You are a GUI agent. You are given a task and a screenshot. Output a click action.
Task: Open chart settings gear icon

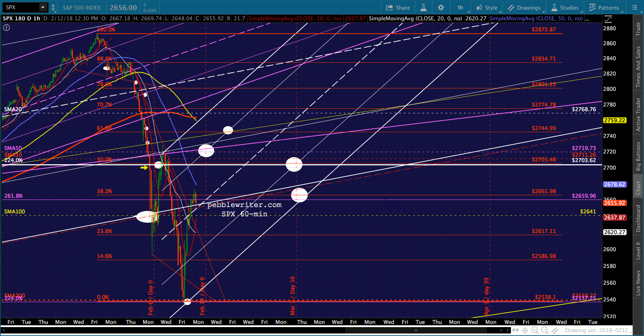(x=441, y=7)
